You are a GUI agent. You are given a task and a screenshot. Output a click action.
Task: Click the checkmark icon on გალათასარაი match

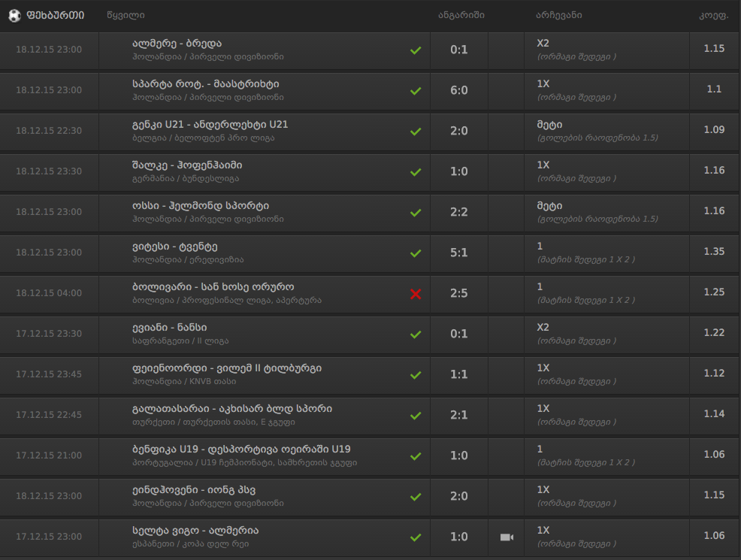point(416,416)
